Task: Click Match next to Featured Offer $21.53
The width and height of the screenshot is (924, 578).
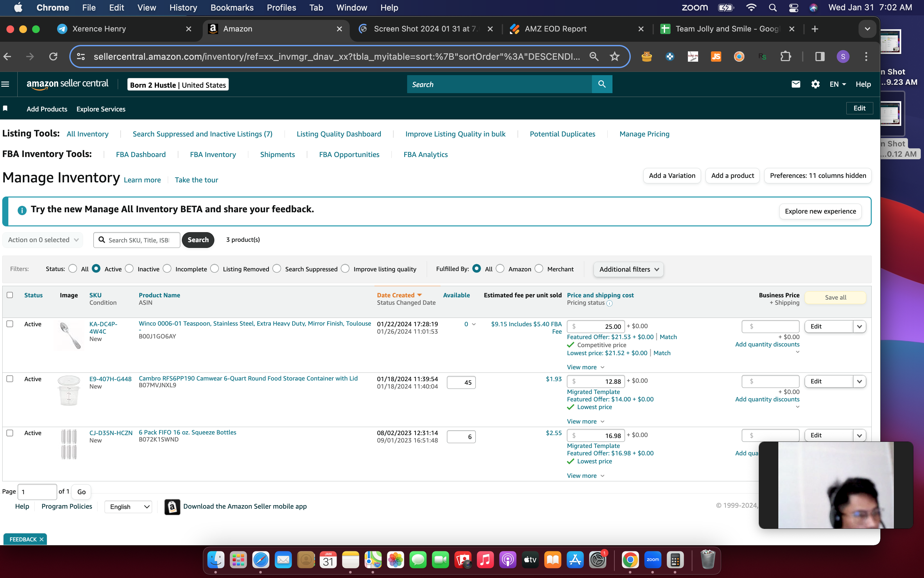Action: point(668,337)
